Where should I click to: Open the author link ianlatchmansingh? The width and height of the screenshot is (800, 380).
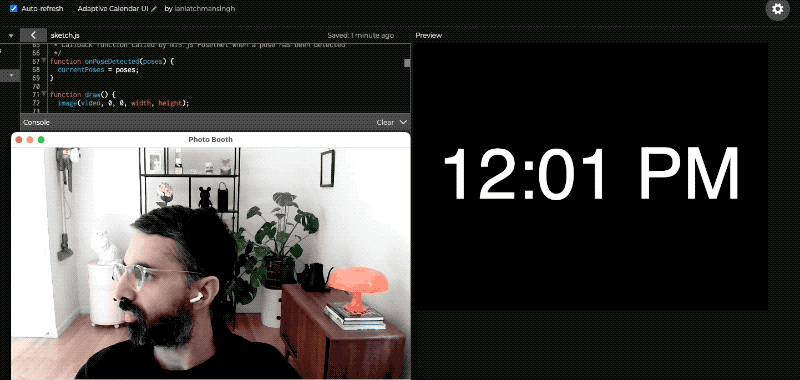click(x=205, y=9)
